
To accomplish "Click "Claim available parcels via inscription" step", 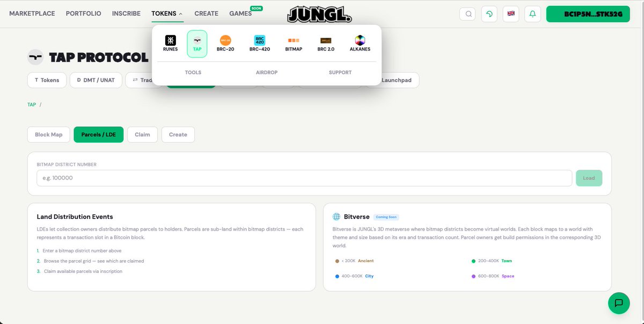I will (83, 271).
